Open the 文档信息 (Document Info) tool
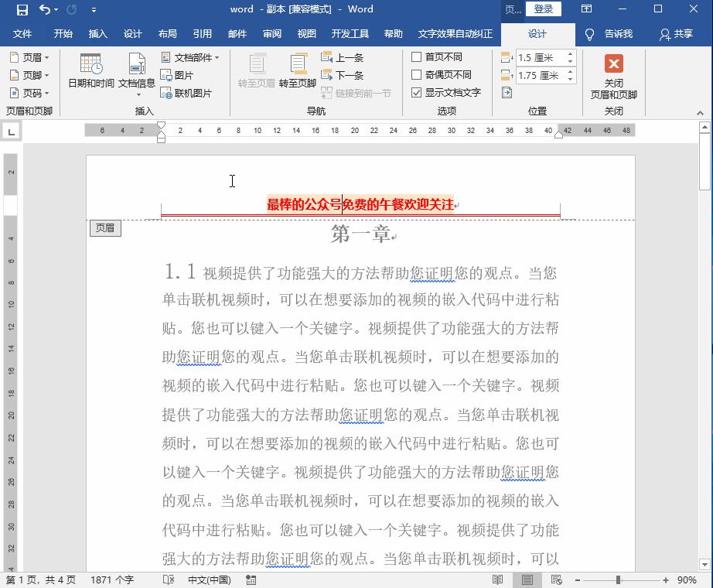713x588 pixels. (x=137, y=75)
